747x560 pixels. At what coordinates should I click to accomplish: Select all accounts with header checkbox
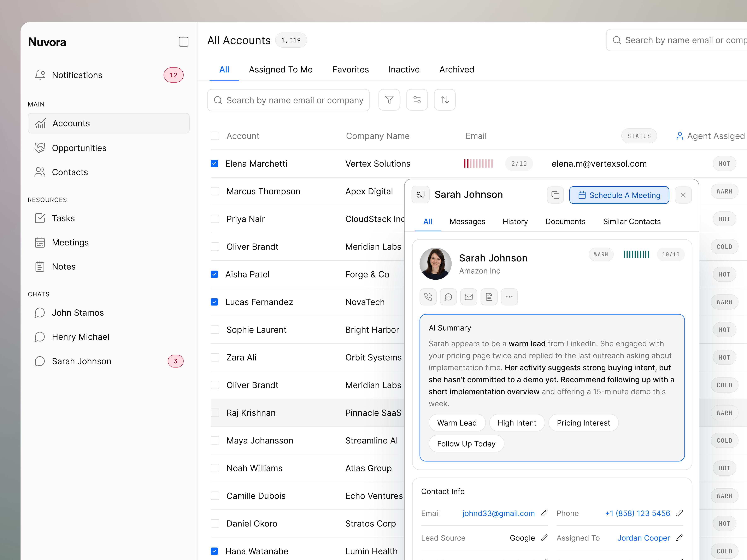[215, 136]
